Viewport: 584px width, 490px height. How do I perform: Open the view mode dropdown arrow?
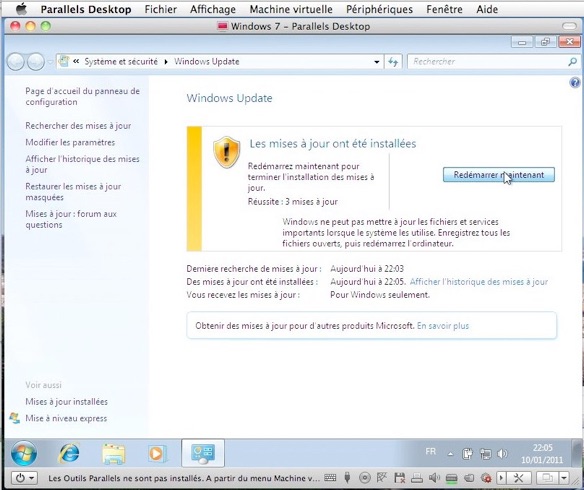tap(564, 478)
